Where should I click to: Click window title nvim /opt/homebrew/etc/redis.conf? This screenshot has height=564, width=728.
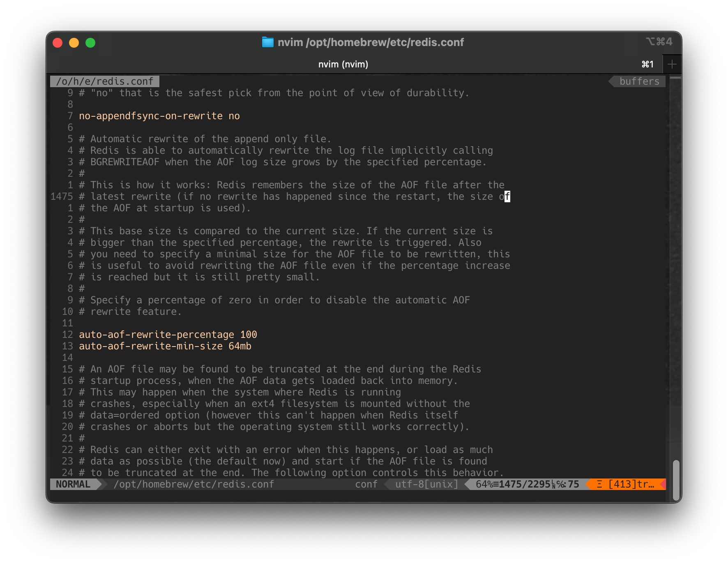click(x=371, y=42)
